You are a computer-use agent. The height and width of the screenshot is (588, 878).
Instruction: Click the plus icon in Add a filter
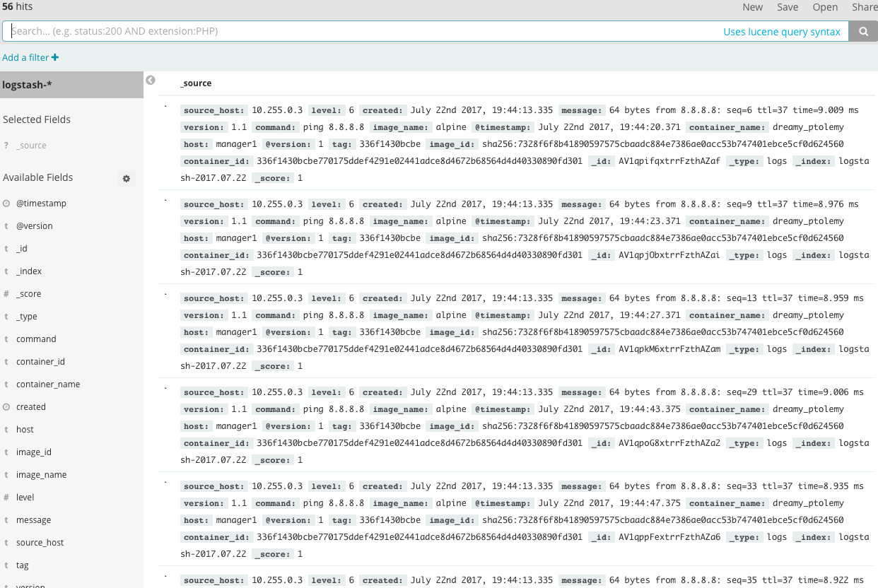tap(55, 57)
